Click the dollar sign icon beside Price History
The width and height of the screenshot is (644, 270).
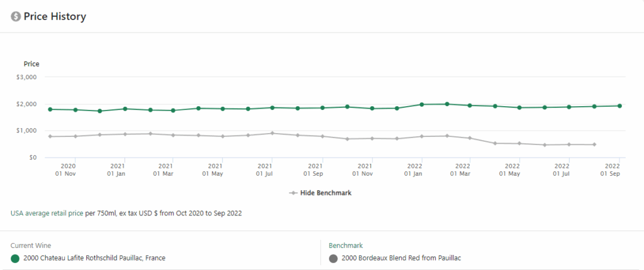coord(16,17)
